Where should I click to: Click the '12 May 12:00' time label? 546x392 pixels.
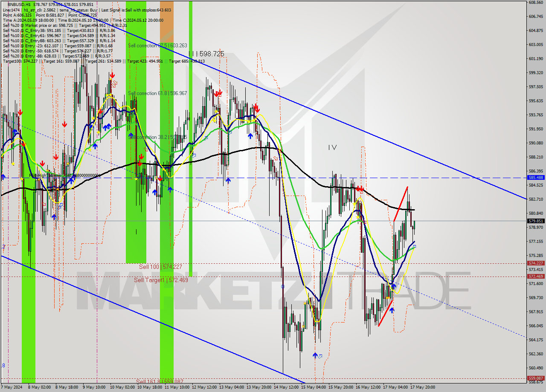pos(203,387)
